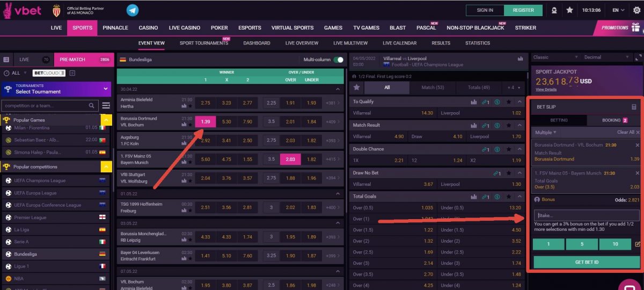The image size is (644, 290).
Task: Select Borussia Dortmund win odds 1.39
Action: (x=206, y=122)
